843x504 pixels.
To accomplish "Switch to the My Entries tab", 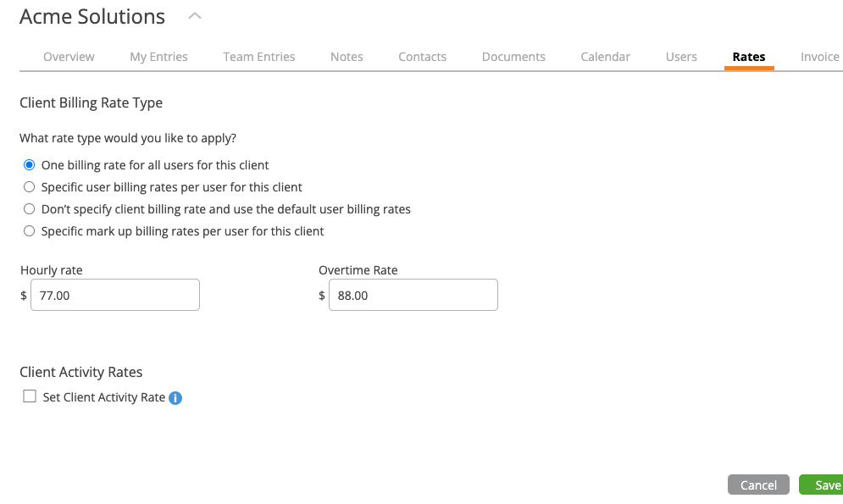I will click(x=158, y=57).
